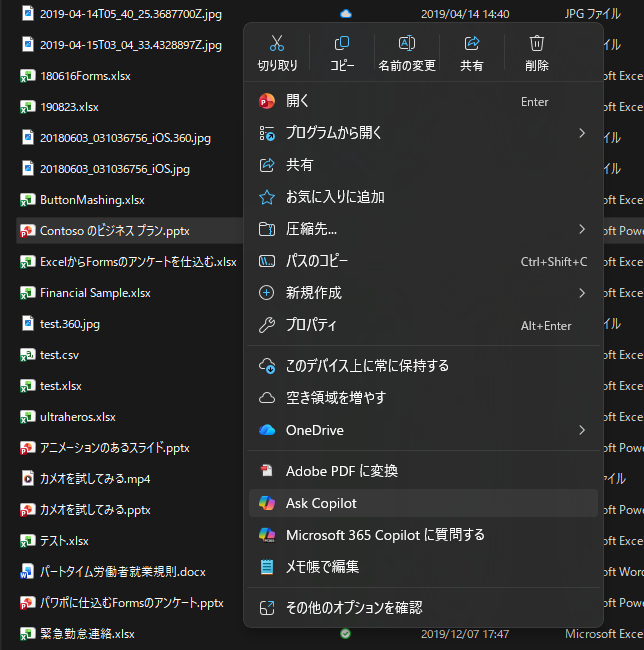Select Ask Copilot from context menu
This screenshot has width=644, height=650.
[x=321, y=503]
